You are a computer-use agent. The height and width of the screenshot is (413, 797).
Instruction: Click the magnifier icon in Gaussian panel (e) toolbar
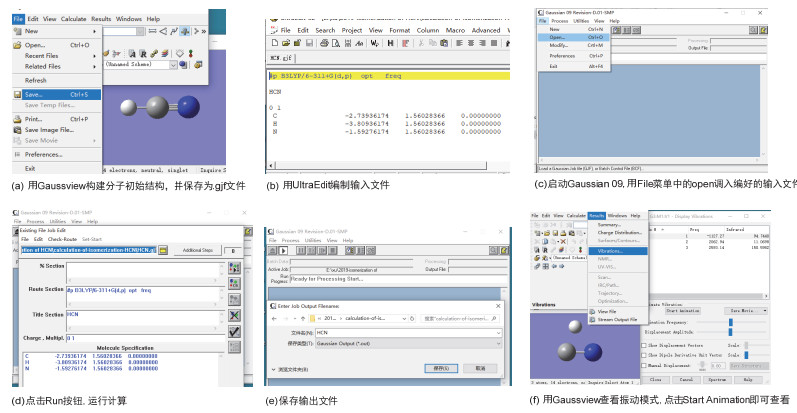(493, 250)
